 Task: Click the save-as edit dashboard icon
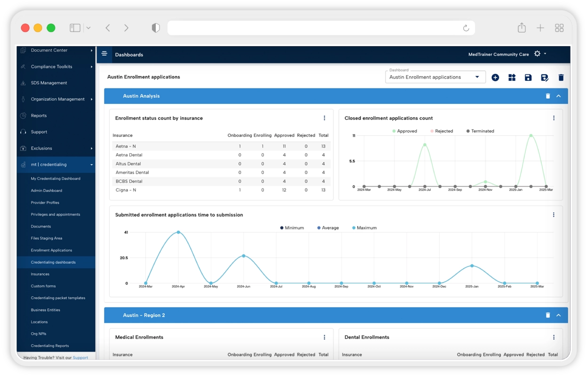point(545,78)
